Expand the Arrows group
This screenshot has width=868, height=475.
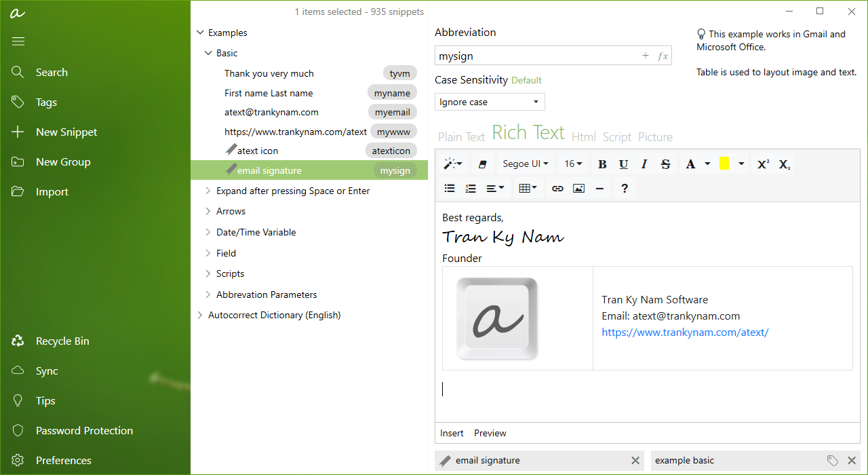pyautogui.click(x=208, y=211)
